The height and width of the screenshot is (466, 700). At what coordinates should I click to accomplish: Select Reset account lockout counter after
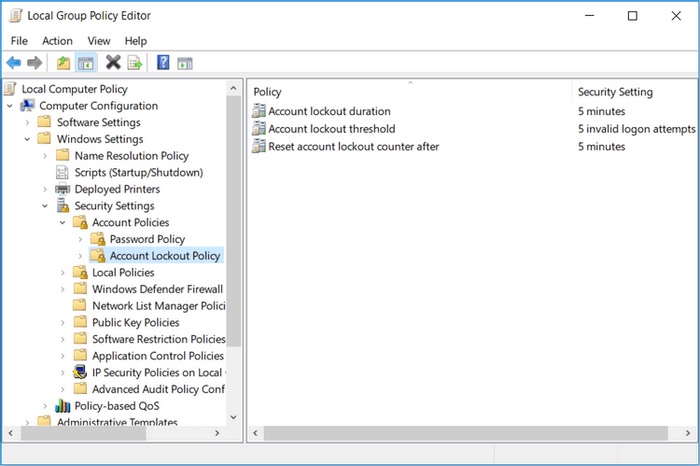point(354,146)
